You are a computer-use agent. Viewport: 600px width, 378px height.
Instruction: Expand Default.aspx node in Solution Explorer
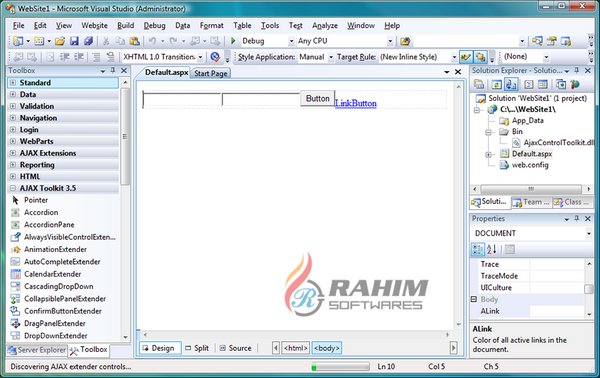489,155
